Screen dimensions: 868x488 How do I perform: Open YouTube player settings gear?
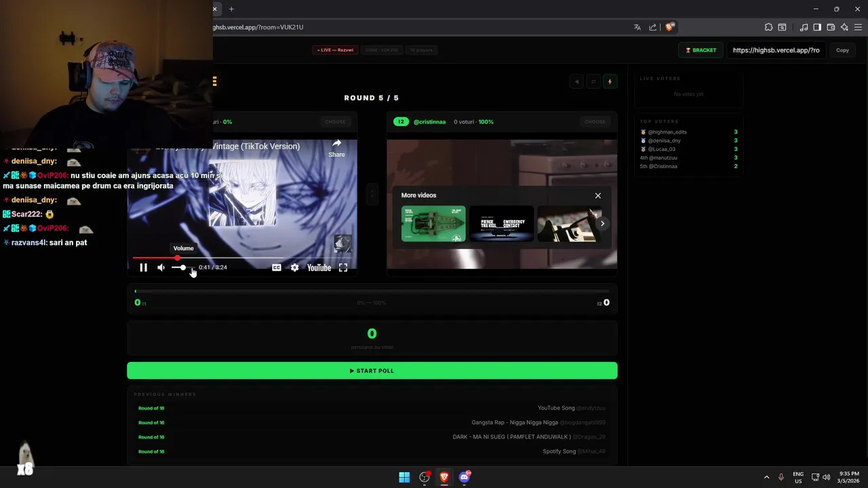pyautogui.click(x=294, y=268)
